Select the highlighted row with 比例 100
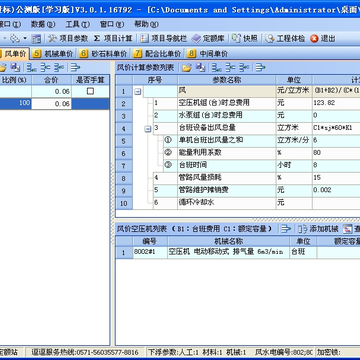This screenshot has height=360, width=360. click(55, 104)
